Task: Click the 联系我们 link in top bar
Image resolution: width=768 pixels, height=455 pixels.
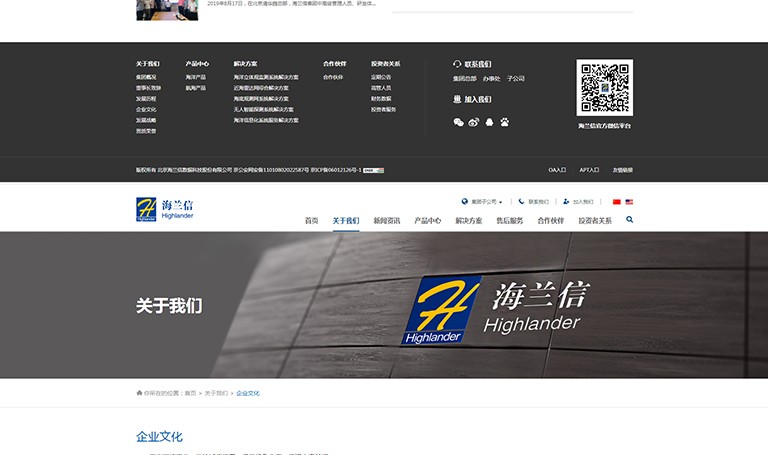Action: [x=537, y=202]
